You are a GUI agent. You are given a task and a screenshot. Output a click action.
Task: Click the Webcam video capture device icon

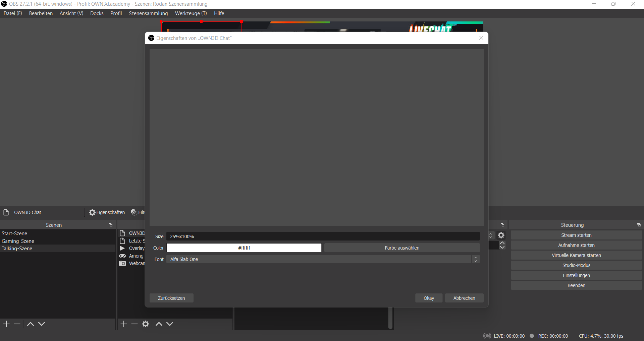tap(123, 264)
